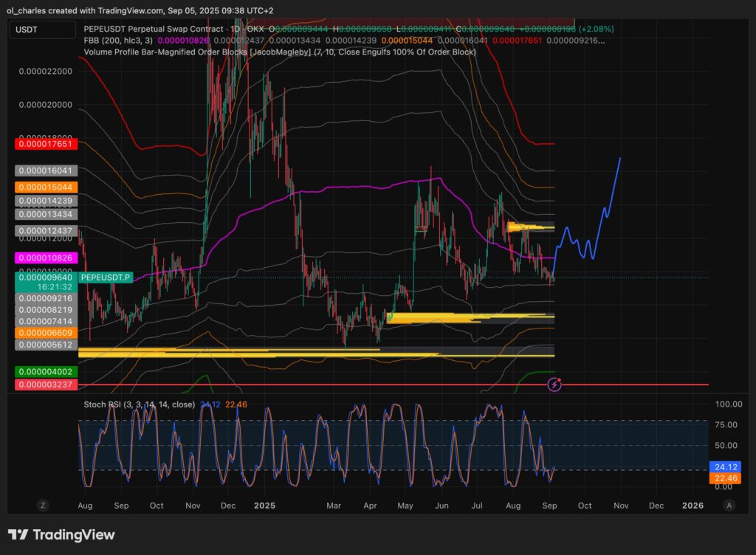Click the red 0.000017651 price level label
This screenshot has width=756, height=555.
click(x=44, y=144)
